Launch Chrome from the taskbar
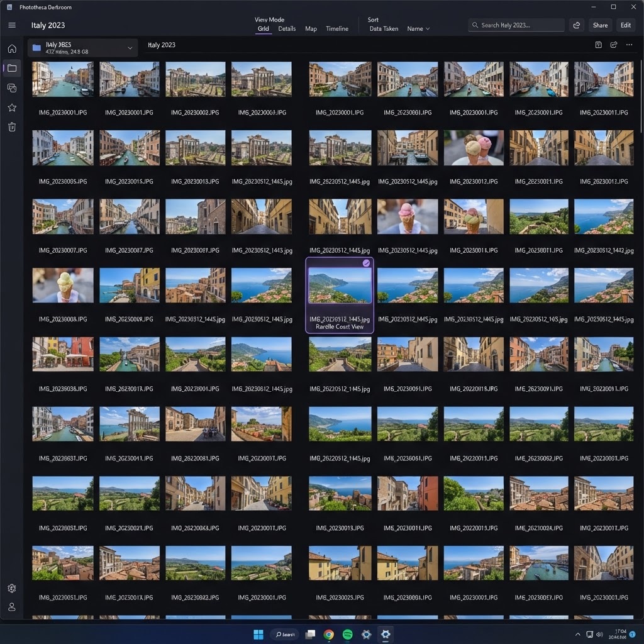The image size is (644, 644). 328,635
